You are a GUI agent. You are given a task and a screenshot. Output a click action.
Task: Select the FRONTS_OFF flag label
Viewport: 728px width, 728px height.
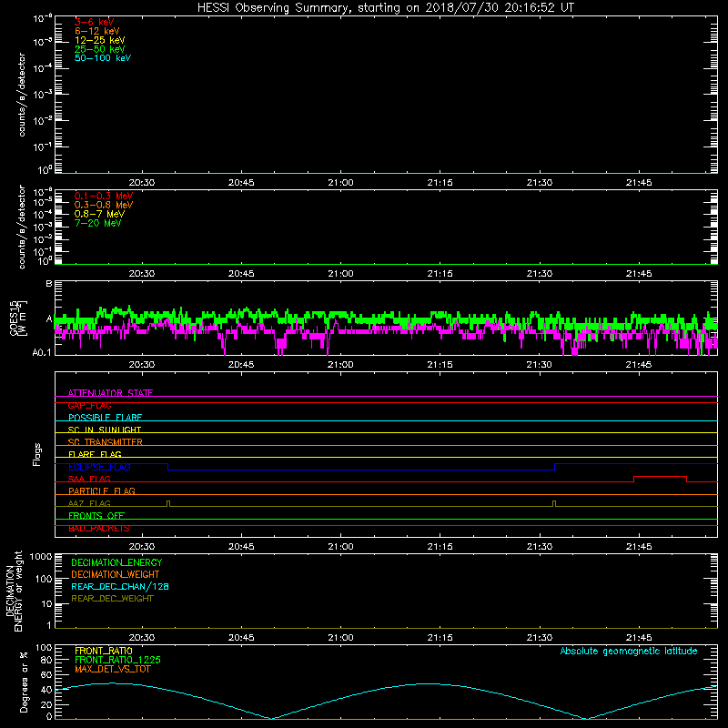96,515
